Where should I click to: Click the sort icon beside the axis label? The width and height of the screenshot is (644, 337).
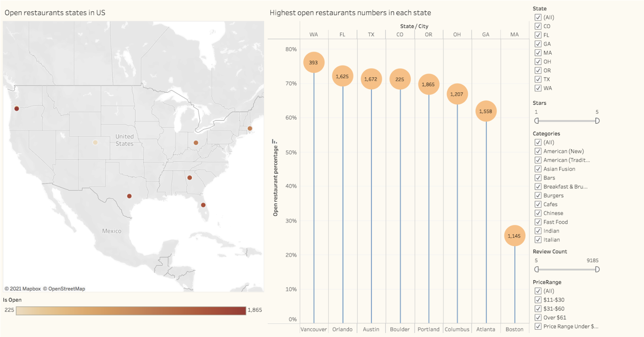tap(275, 141)
